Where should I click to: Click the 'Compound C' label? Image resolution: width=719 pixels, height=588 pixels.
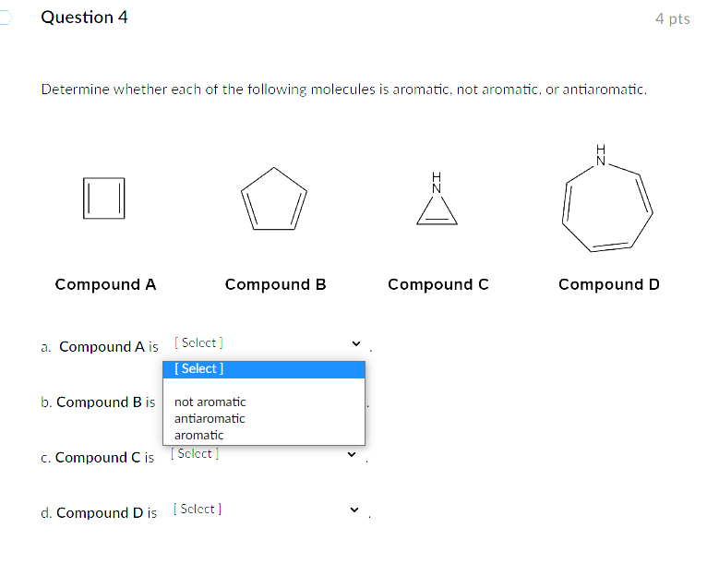437,284
